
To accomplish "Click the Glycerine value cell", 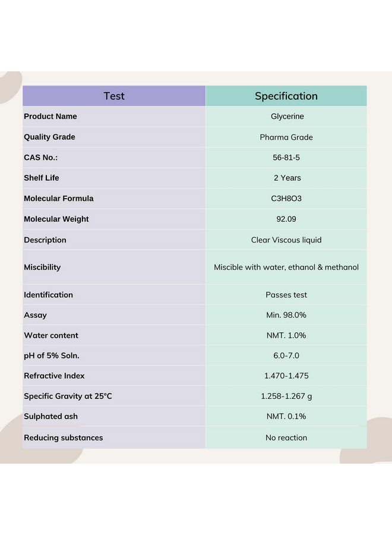I will tap(286, 117).
